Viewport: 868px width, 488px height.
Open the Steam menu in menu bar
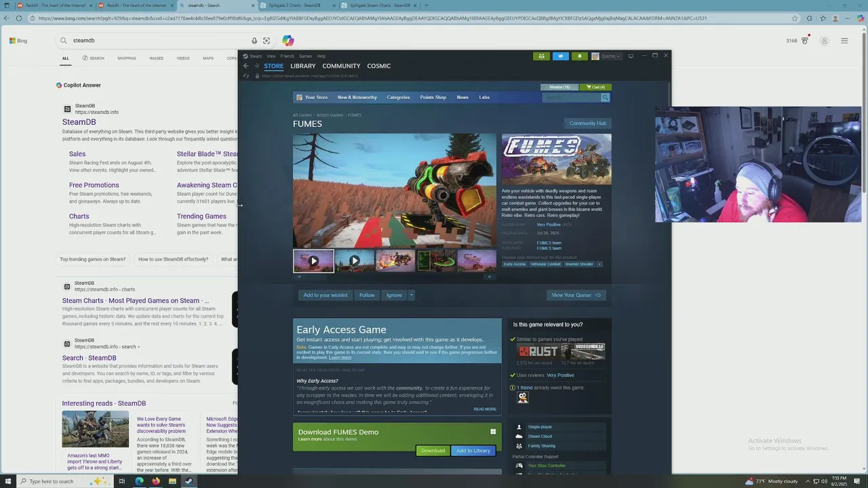click(256, 56)
